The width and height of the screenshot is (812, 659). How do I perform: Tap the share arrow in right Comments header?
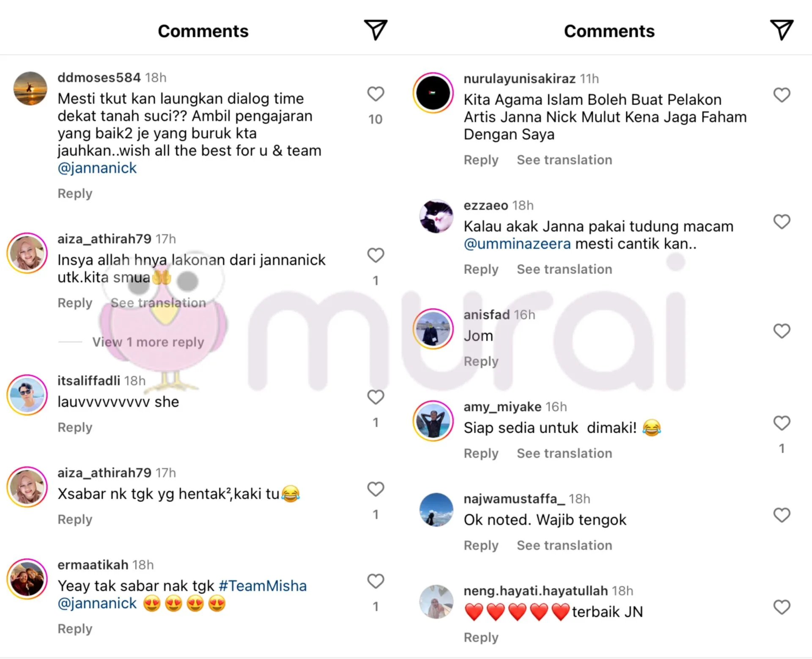(782, 30)
